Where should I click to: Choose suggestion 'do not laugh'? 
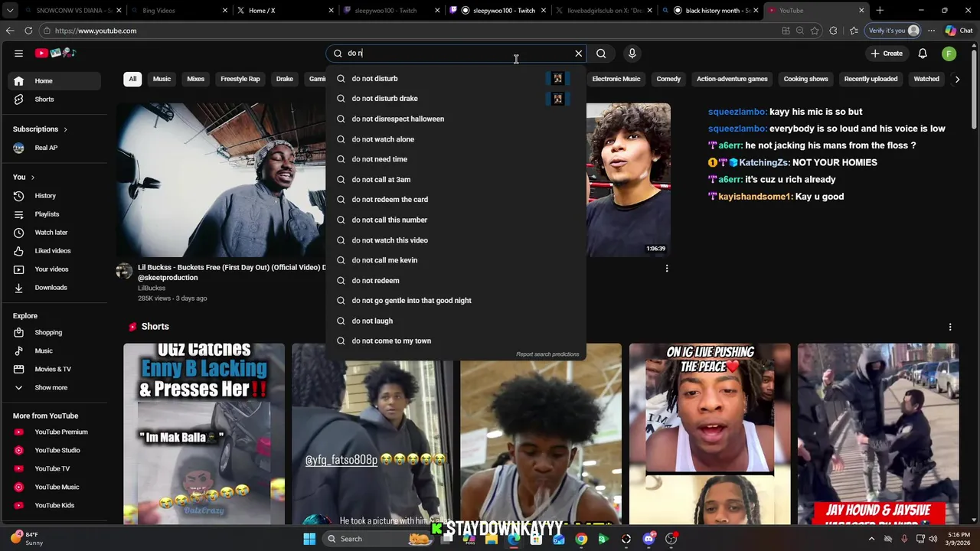click(x=456, y=321)
